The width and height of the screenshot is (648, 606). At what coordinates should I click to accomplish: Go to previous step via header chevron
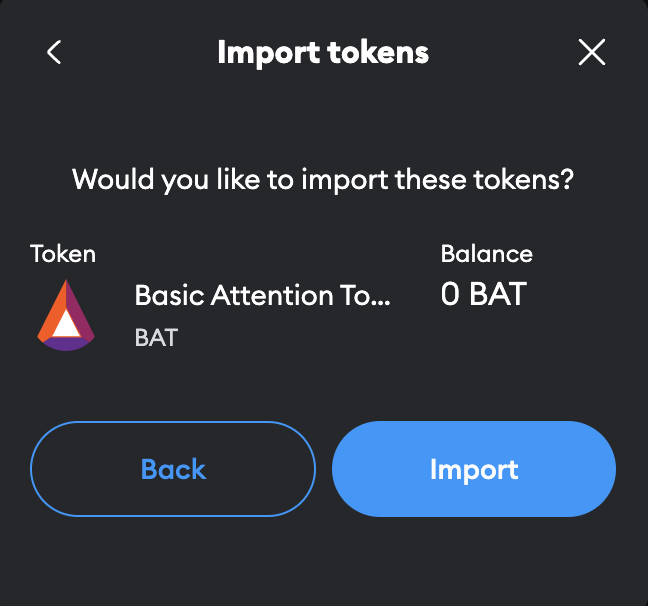click(55, 52)
